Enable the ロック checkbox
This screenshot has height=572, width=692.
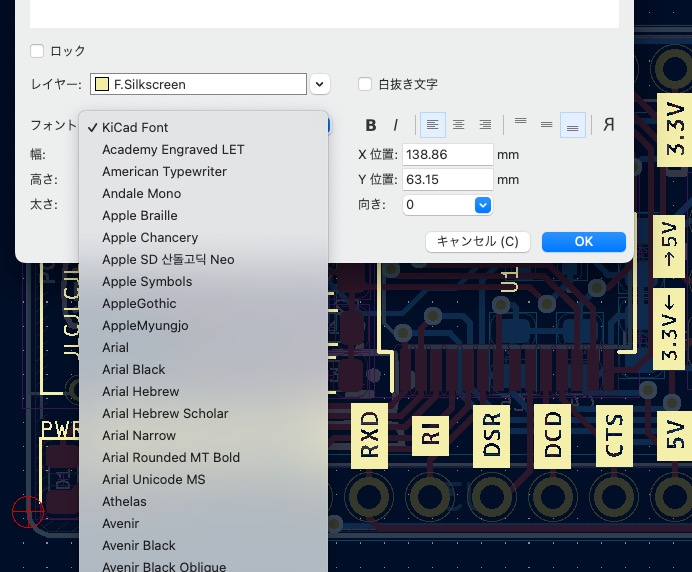pos(37,51)
